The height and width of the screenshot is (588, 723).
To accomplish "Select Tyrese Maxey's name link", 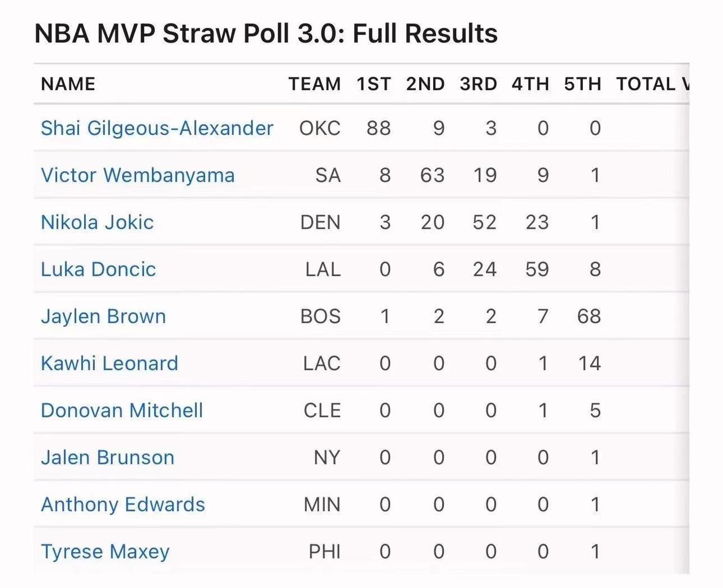I will tap(105, 551).
